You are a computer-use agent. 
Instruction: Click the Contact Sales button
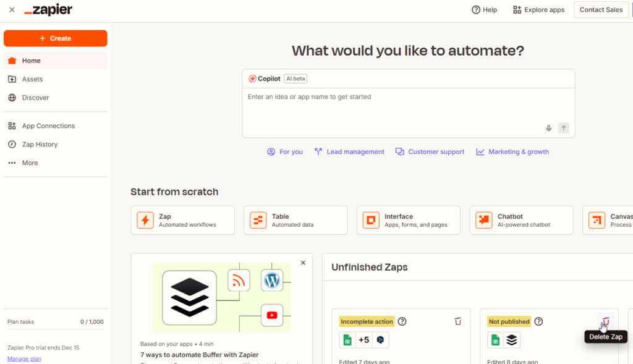(601, 10)
